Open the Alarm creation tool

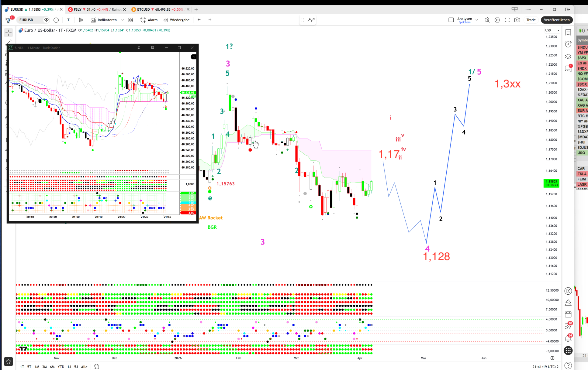coord(149,20)
